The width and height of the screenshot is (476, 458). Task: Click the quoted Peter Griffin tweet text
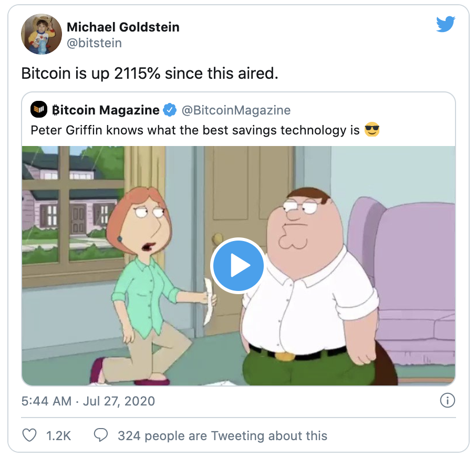pos(195,130)
